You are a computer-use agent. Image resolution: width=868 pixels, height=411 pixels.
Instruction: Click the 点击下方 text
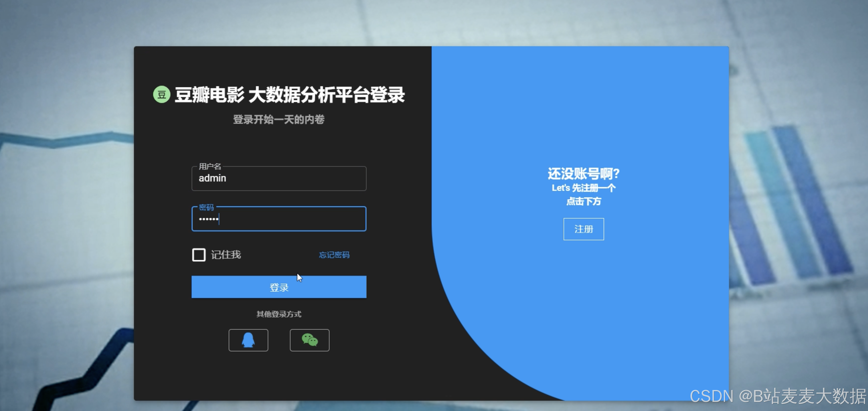584,202
